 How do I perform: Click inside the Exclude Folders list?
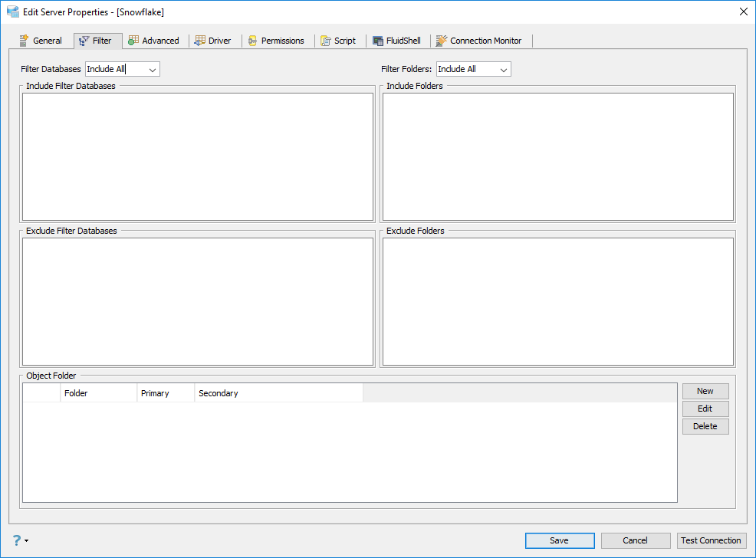558,302
